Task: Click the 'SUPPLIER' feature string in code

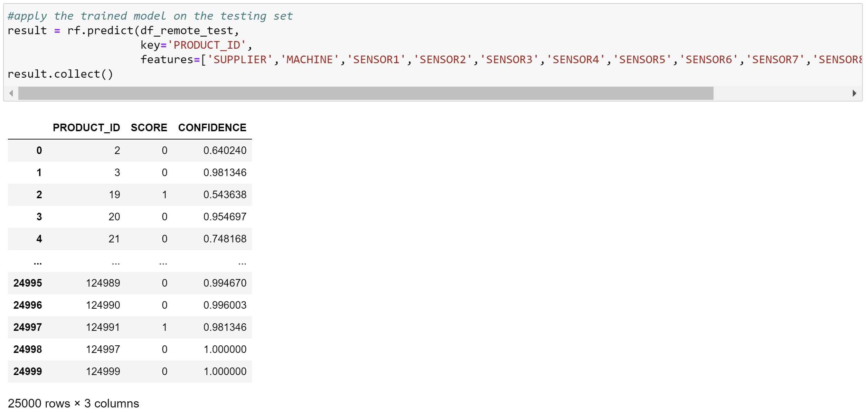Action: point(240,59)
